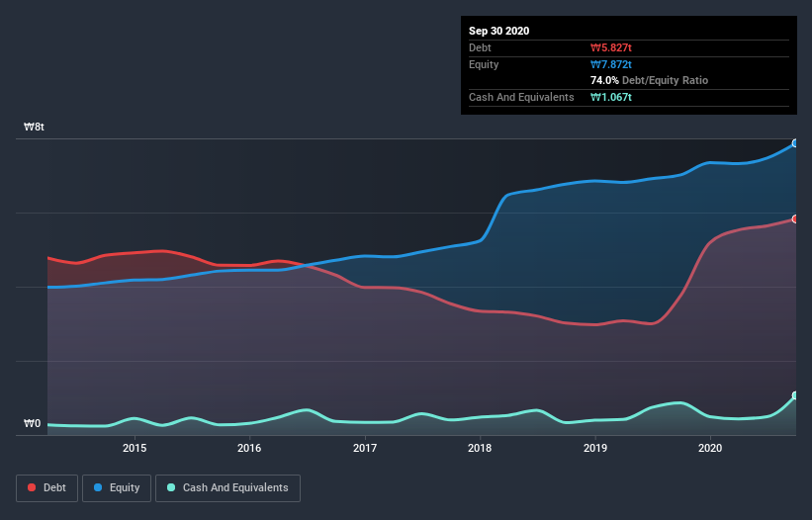Toggle the Equity series legend button
Viewport: 812px width, 520px height.
(x=117, y=488)
